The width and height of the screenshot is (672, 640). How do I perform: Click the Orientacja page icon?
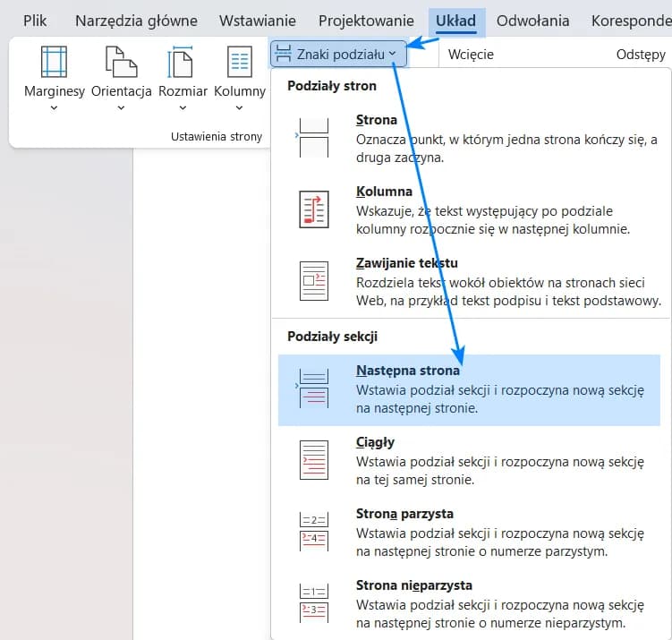pos(121,62)
